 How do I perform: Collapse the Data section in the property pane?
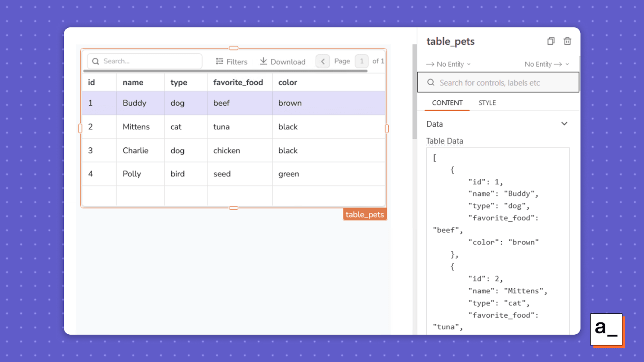click(564, 124)
